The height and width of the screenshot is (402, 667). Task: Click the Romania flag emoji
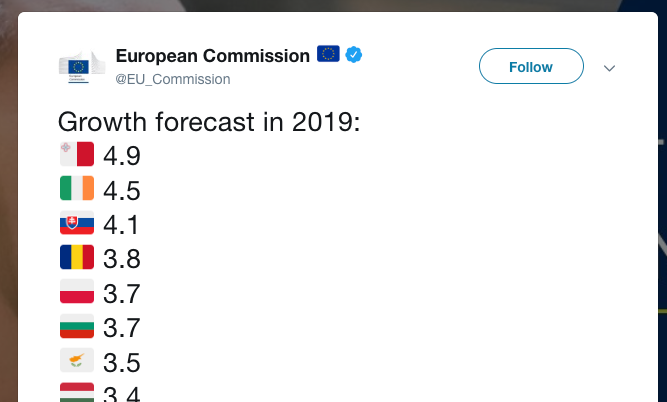pos(77,257)
